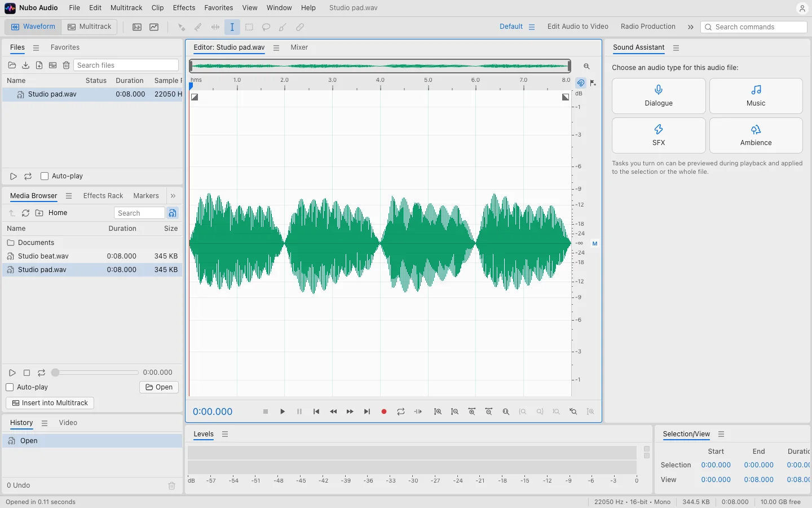Image resolution: width=812 pixels, height=508 pixels.
Task: Toggle Media Browser loop preview button
Action: tap(41, 373)
